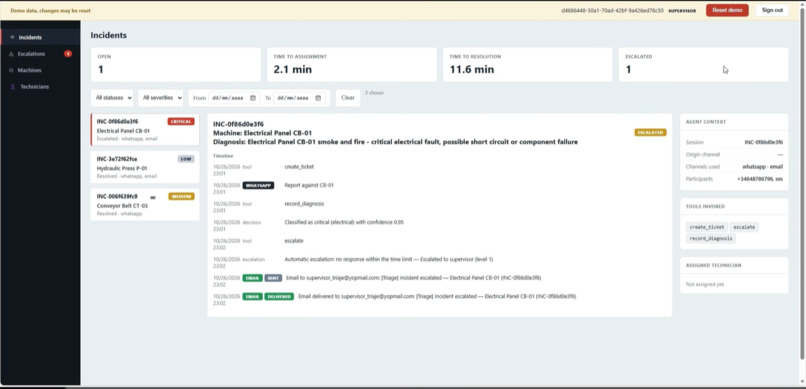
Task: Click the Escalated stat card
Action: (703, 65)
